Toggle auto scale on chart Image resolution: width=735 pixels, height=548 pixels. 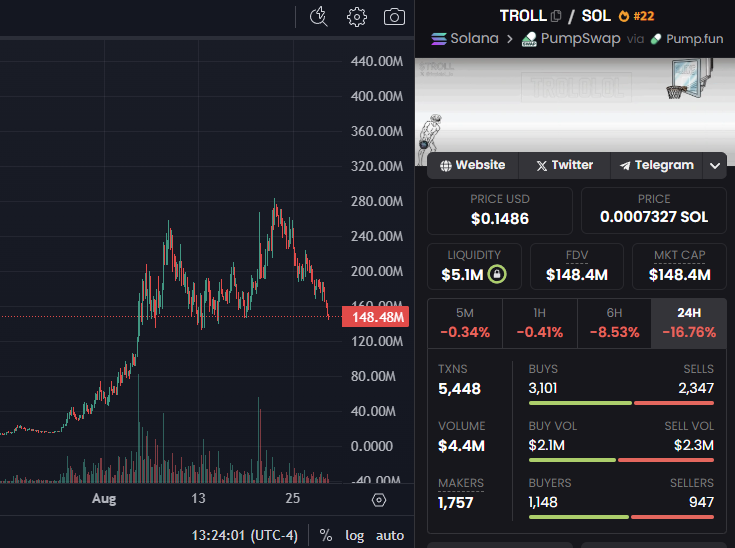pyautogui.click(x=390, y=535)
